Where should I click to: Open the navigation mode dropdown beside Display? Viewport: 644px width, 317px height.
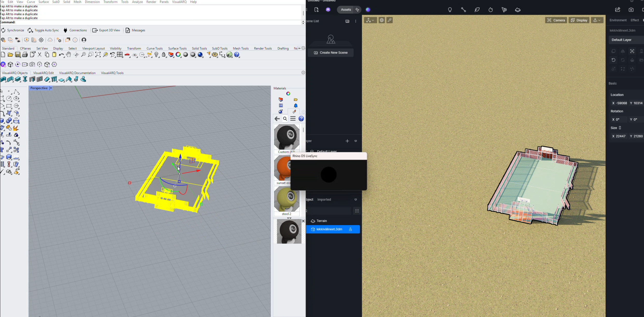tap(597, 20)
